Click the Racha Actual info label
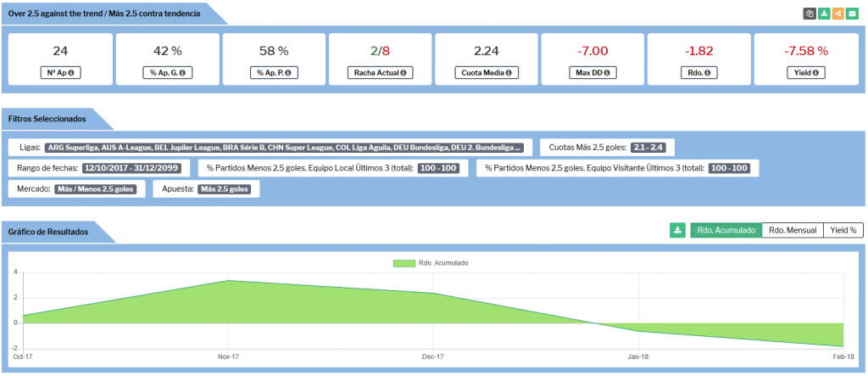Image resolution: width=868 pixels, height=376 pixels. click(x=380, y=73)
